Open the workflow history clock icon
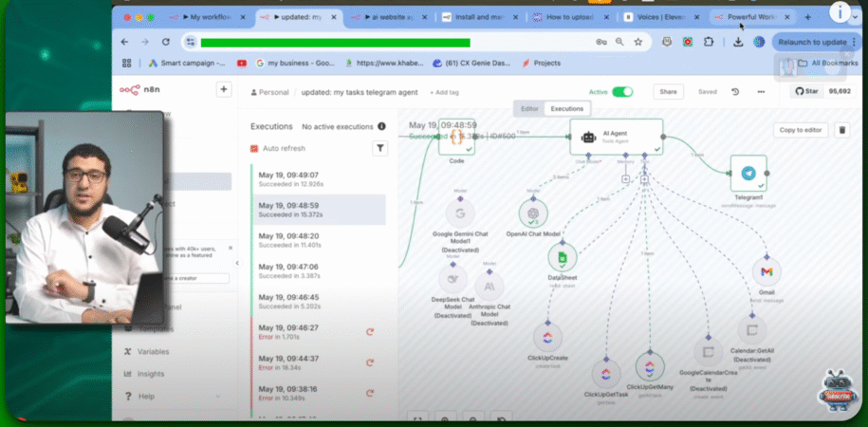 [735, 92]
